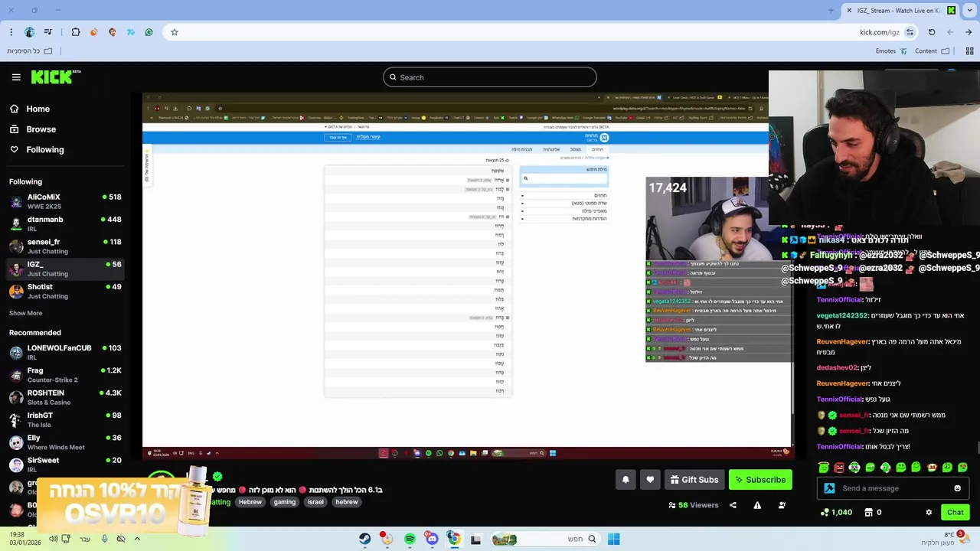This screenshot has width=980, height=551.
Task: Open sensei_fr channel in Following list
Action: pos(65,246)
